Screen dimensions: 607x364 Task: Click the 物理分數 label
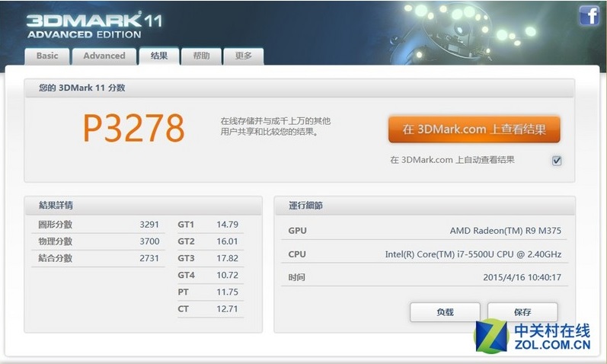(55, 241)
